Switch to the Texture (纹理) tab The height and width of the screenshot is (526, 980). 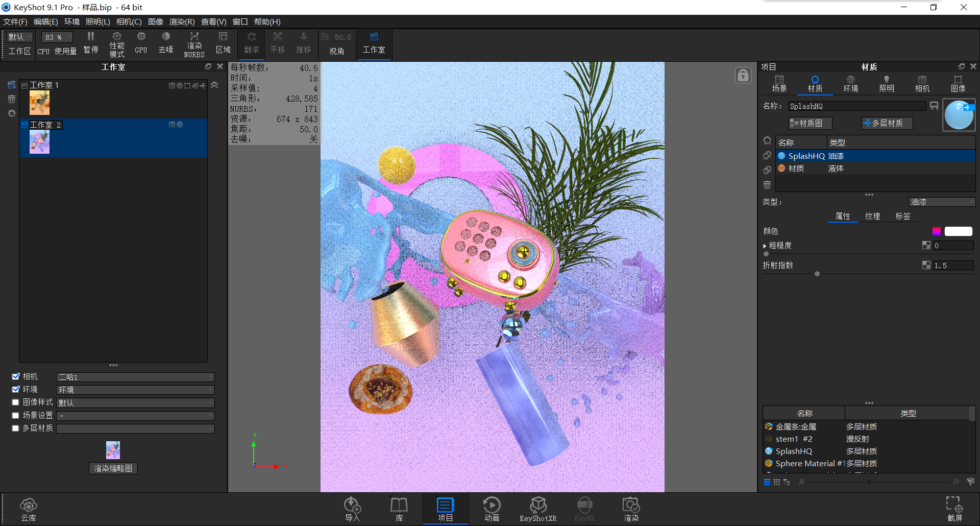872,217
